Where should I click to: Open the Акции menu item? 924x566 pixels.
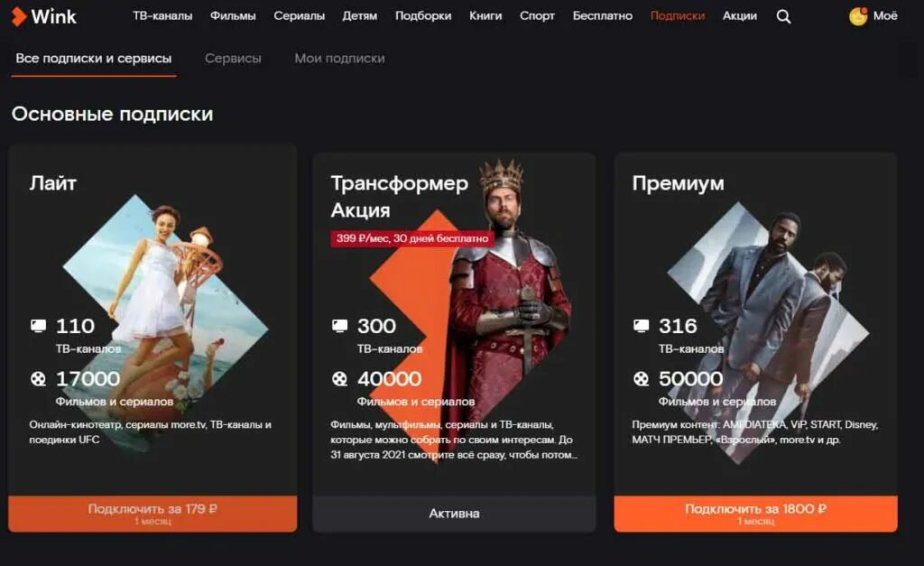(x=740, y=16)
